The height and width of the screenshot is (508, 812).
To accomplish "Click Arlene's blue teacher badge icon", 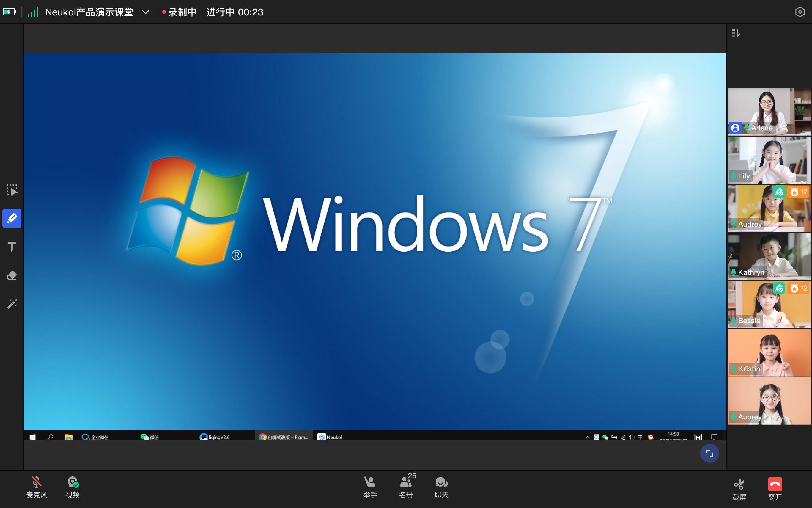I will coord(735,128).
